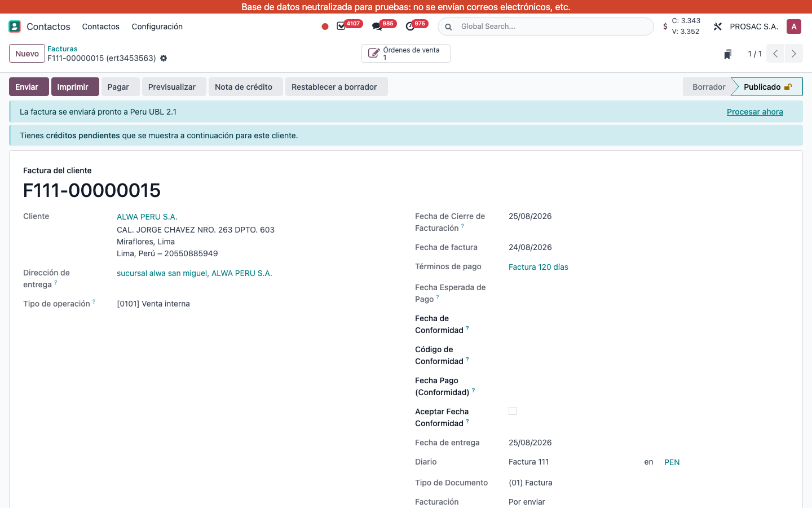Open the debug tools wrench icon
The image size is (812, 508).
pyautogui.click(x=718, y=27)
